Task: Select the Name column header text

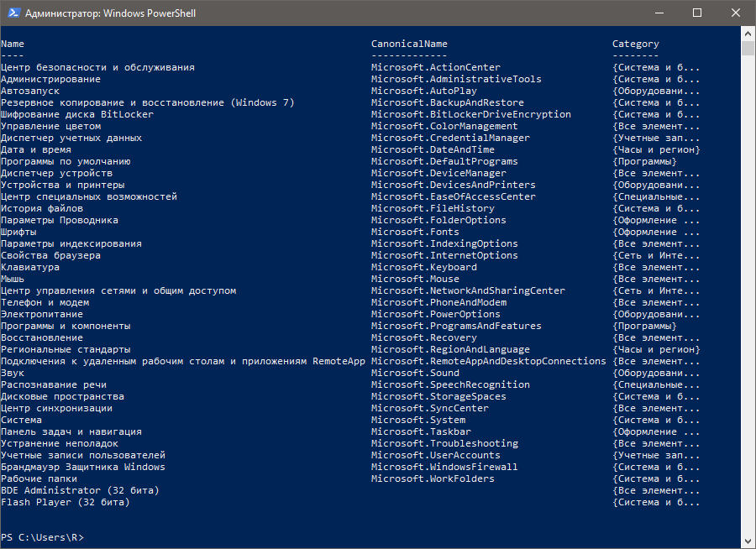Action: tap(12, 43)
